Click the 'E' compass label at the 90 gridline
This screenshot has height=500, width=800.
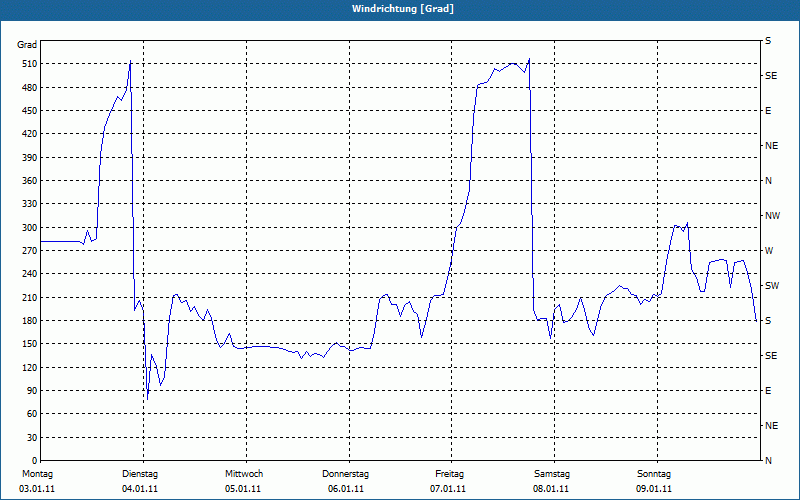768,391
